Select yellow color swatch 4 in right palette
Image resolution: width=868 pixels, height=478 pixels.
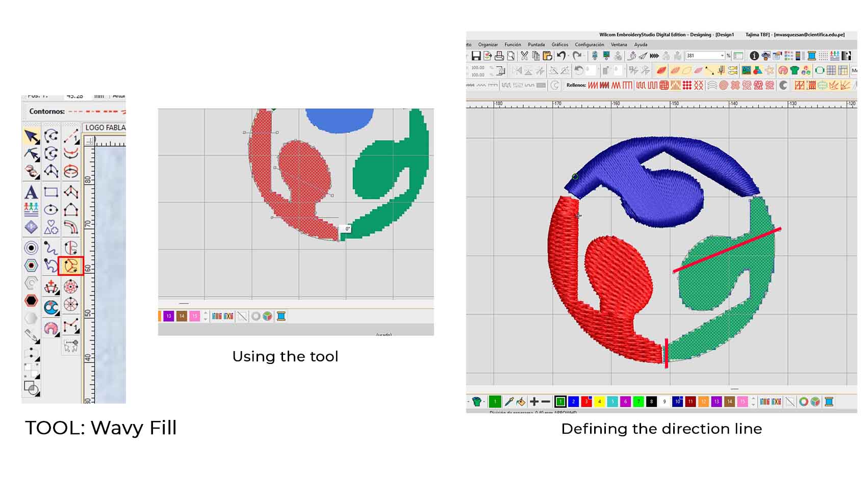tap(599, 402)
